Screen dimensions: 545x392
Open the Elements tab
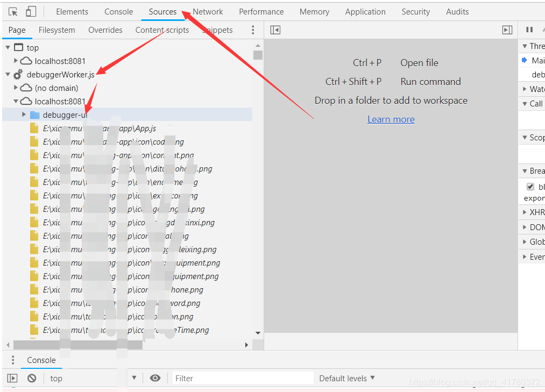pos(72,12)
